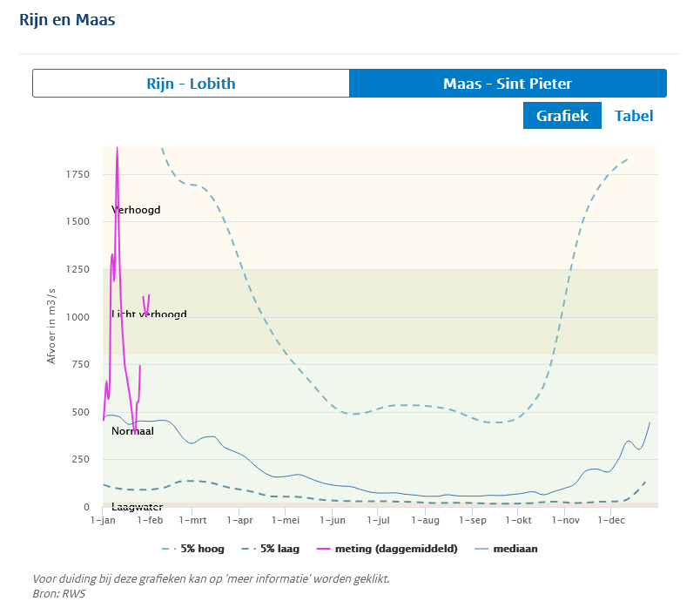This screenshot has height=601, width=700.
Task: Click the 1-apr tick label
Action: (x=239, y=521)
